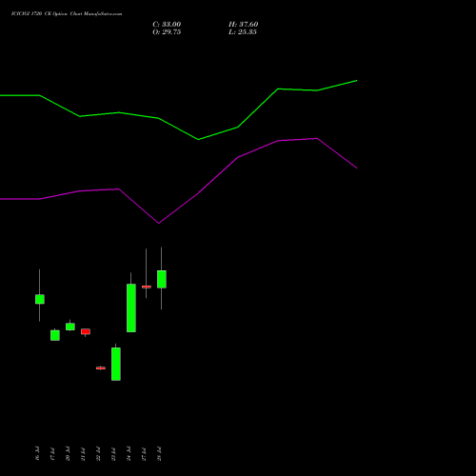Viewport: 476px width, 476px height.
Task: Click the close value C: 33.00
Action: point(167,25)
